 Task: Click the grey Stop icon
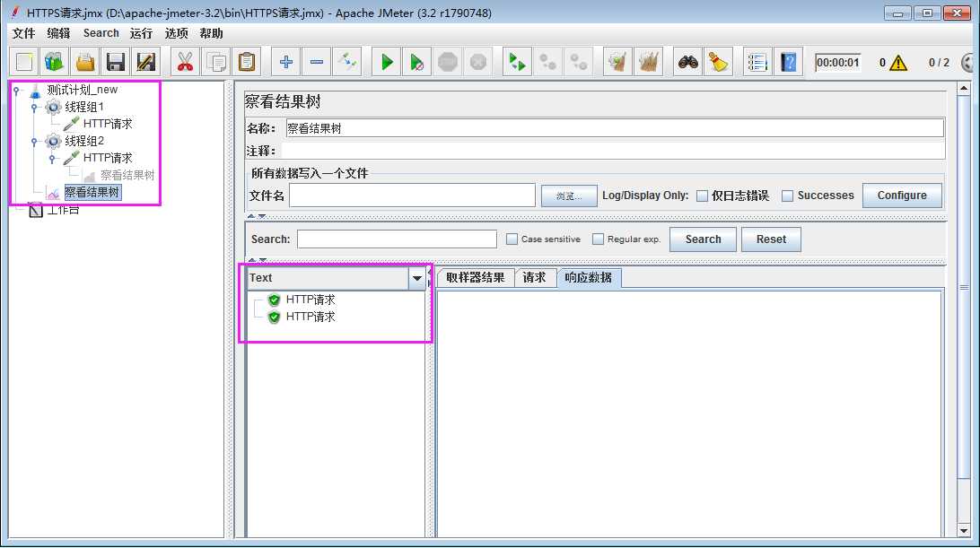tap(448, 62)
